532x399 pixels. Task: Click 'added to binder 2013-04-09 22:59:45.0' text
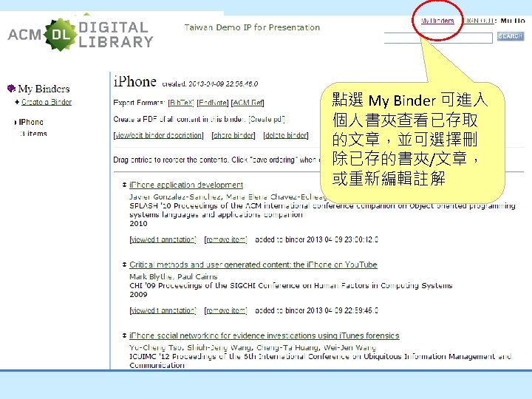[x=316, y=310]
